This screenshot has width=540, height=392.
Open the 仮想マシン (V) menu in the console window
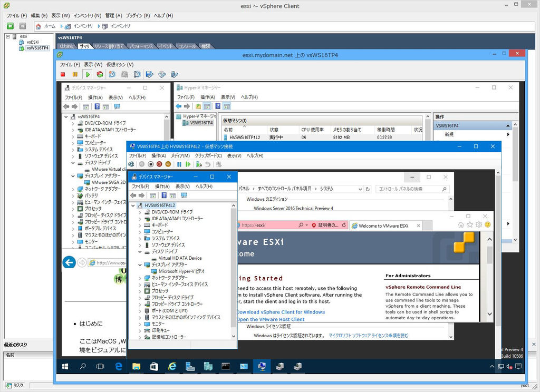tap(120, 65)
